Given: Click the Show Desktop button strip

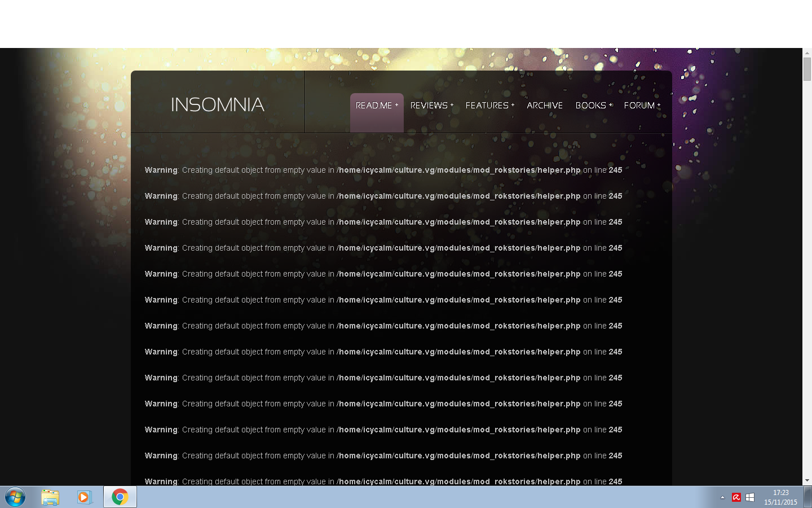Looking at the screenshot, I should [x=807, y=497].
